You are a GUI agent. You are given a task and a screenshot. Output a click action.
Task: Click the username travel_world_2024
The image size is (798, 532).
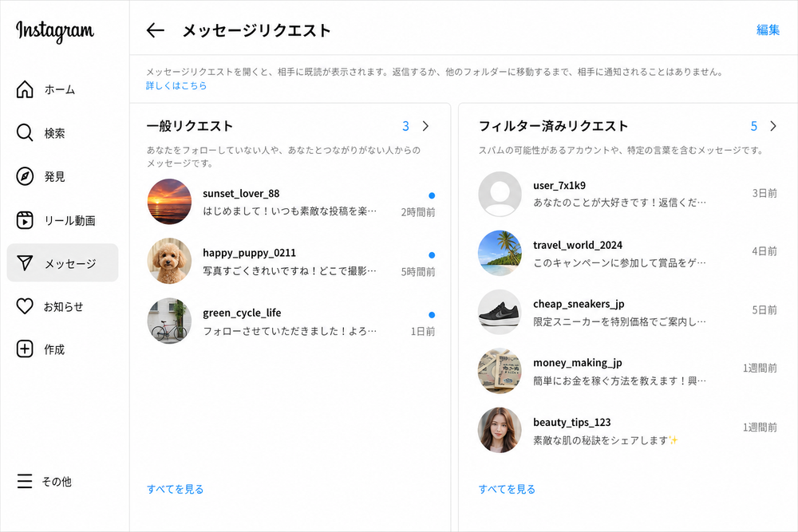(x=578, y=245)
